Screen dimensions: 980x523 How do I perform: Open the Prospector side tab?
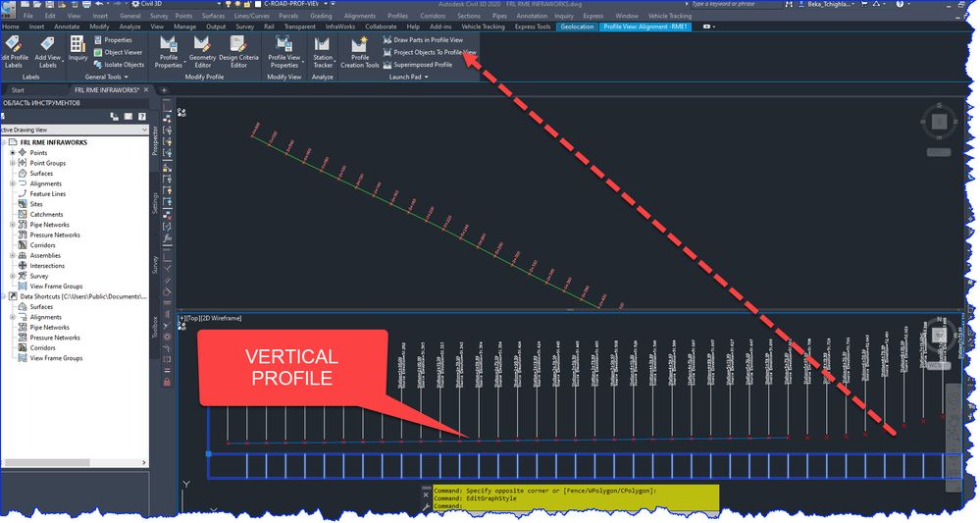click(155, 140)
